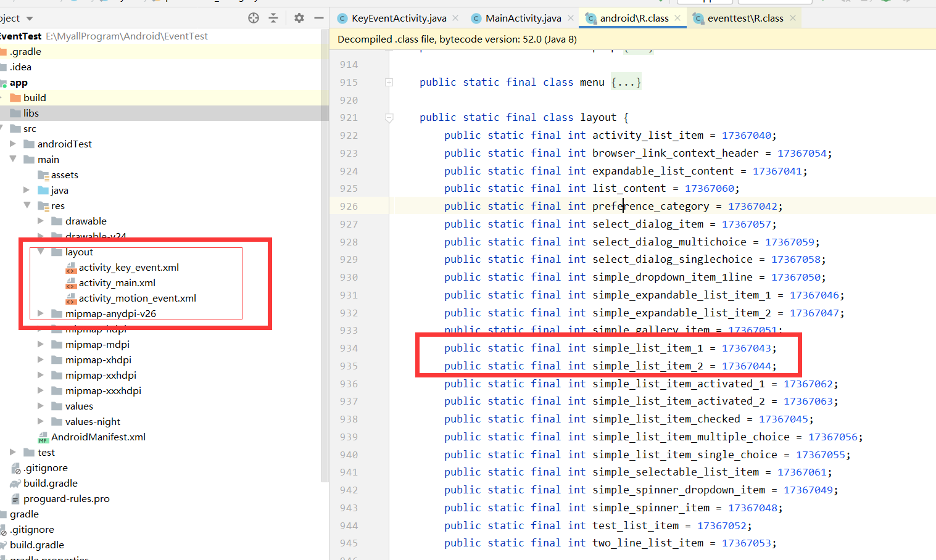936x560 pixels.
Task: Click the value 17367062 on line 936
Action: coord(808,384)
